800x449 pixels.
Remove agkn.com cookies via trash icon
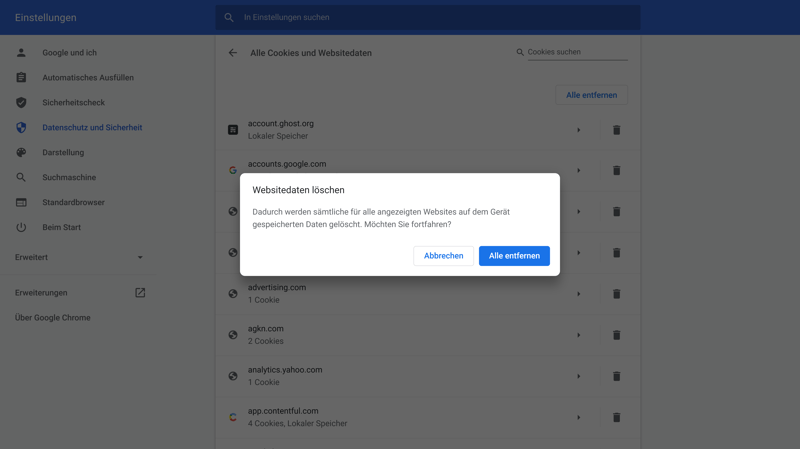[x=616, y=335]
